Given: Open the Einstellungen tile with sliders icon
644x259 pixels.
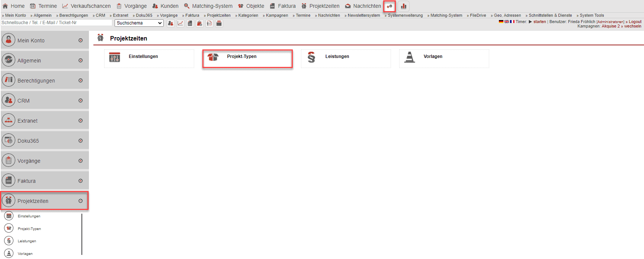Looking at the screenshot, I should pos(149,59).
